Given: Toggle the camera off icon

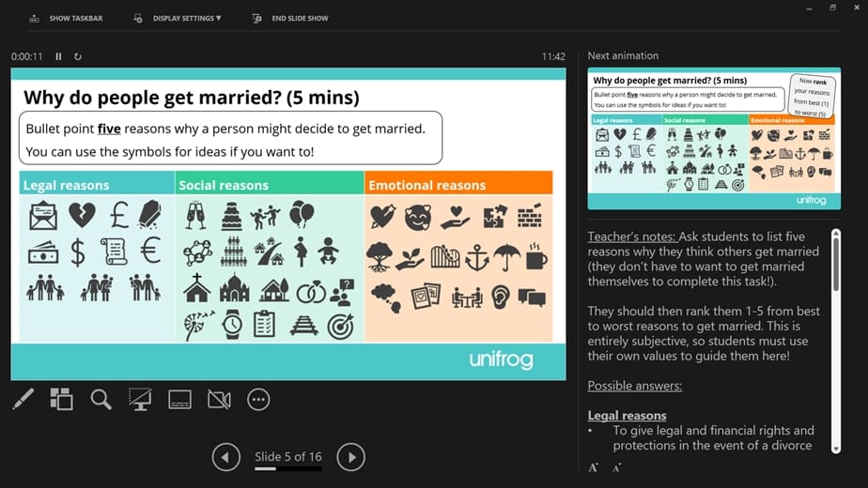Looking at the screenshot, I should 219,400.
